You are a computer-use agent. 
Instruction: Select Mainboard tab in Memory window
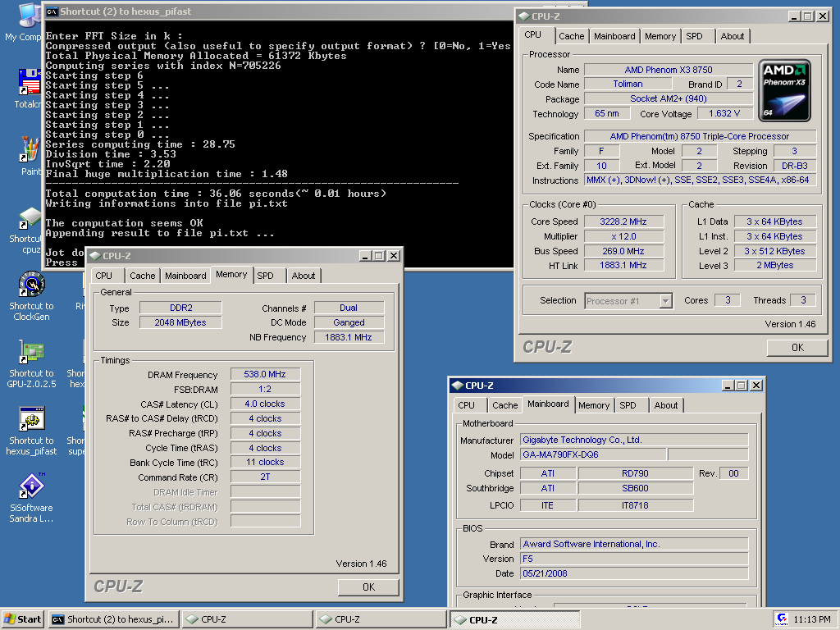(x=185, y=276)
